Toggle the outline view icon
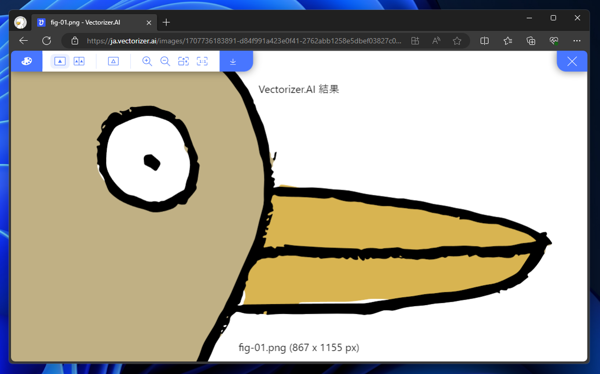This screenshot has width=600, height=374. 113,61
